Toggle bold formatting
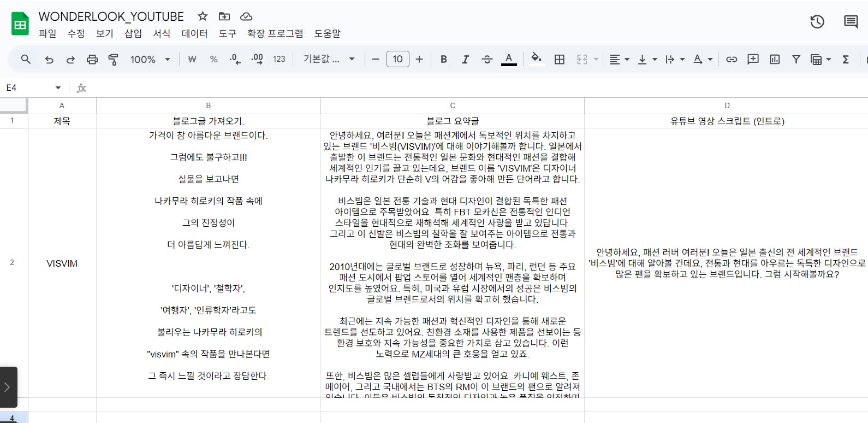 [444, 59]
